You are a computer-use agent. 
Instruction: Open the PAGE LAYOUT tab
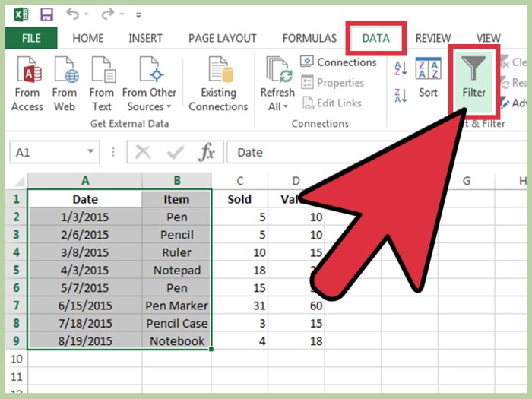[223, 38]
